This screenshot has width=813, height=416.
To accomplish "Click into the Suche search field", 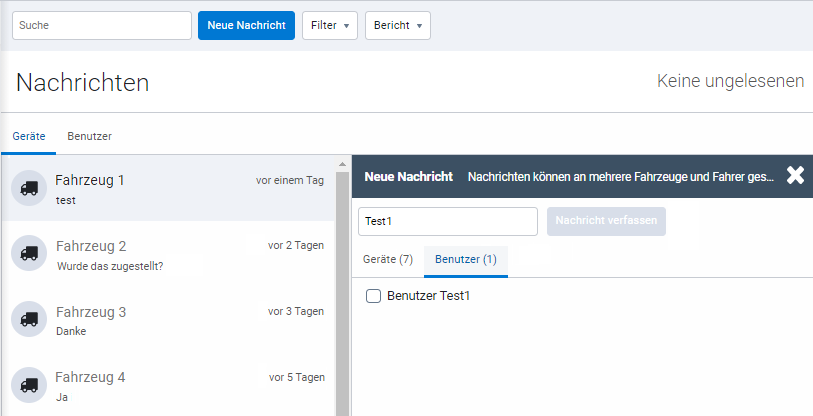I will pos(101,25).
